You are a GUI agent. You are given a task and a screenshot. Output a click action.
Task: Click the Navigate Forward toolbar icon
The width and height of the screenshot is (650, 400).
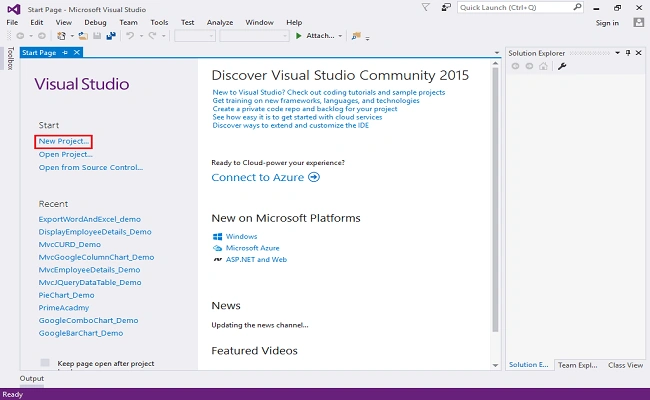pyautogui.click(x=42, y=36)
